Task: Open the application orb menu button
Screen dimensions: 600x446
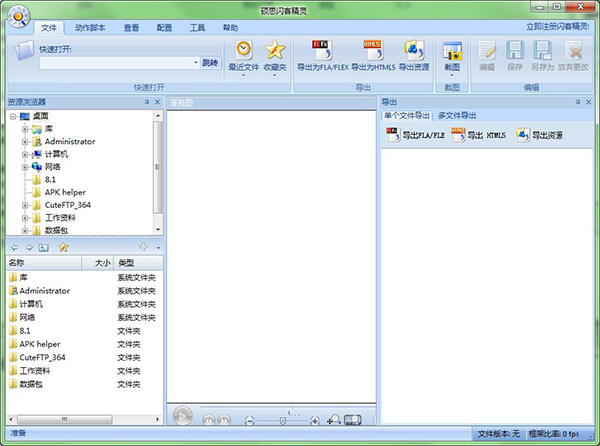Action: [x=18, y=17]
